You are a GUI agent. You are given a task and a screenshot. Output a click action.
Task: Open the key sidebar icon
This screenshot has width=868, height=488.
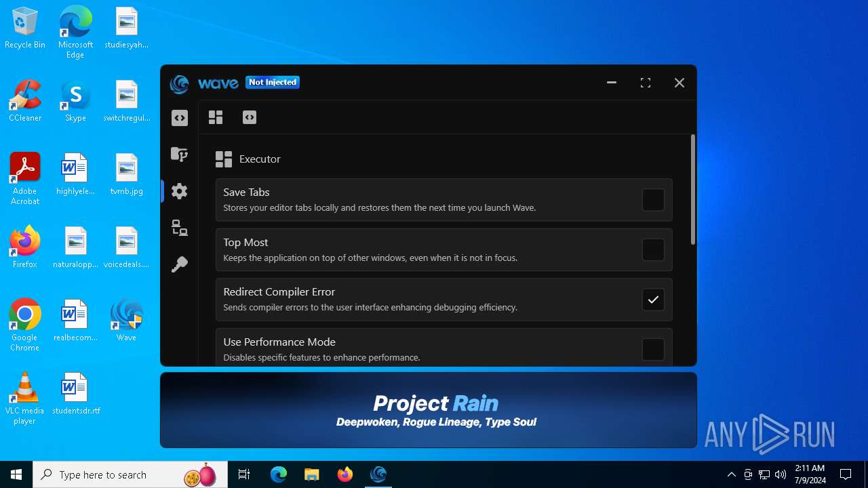pyautogui.click(x=180, y=264)
